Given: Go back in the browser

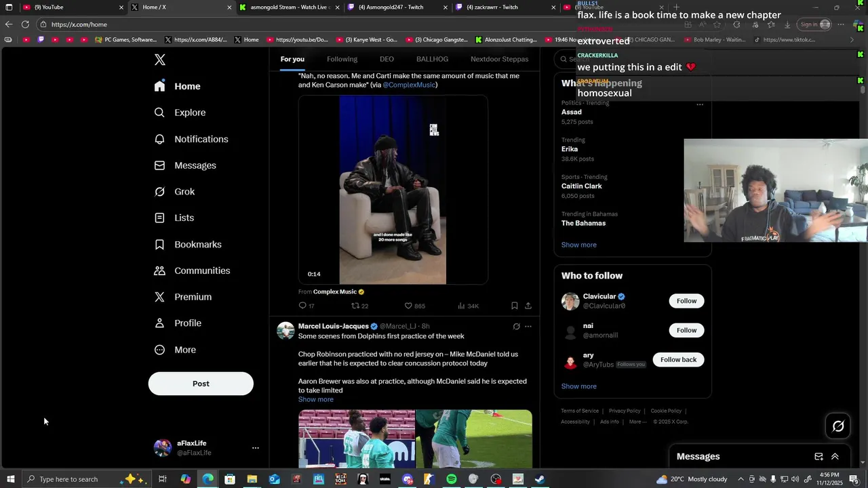Looking at the screenshot, I should click(x=9, y=24).
